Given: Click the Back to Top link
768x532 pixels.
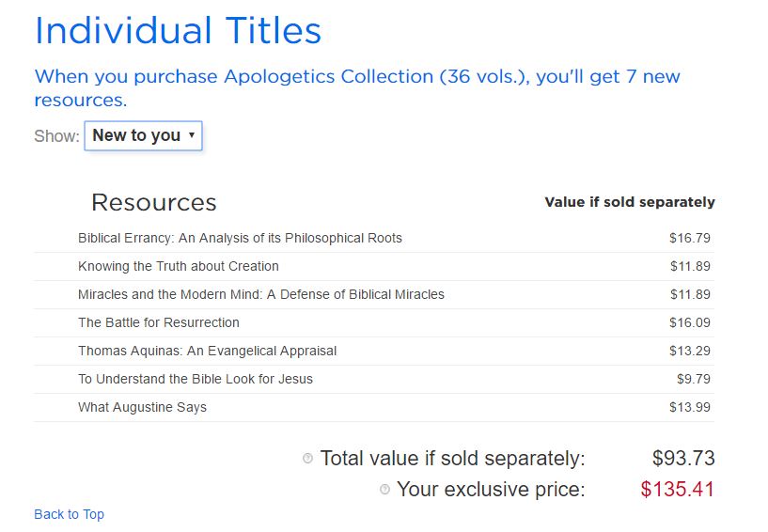Looking at the screenshot, I should tap(69, 514).
